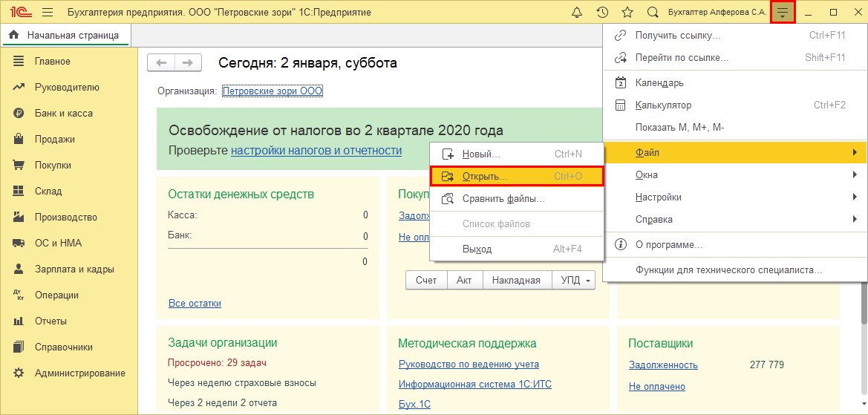Click the favorites star icon
Image resolution: width=868 pixels, height=415 pixels.
pyautogui.click(x=627, y=13)
